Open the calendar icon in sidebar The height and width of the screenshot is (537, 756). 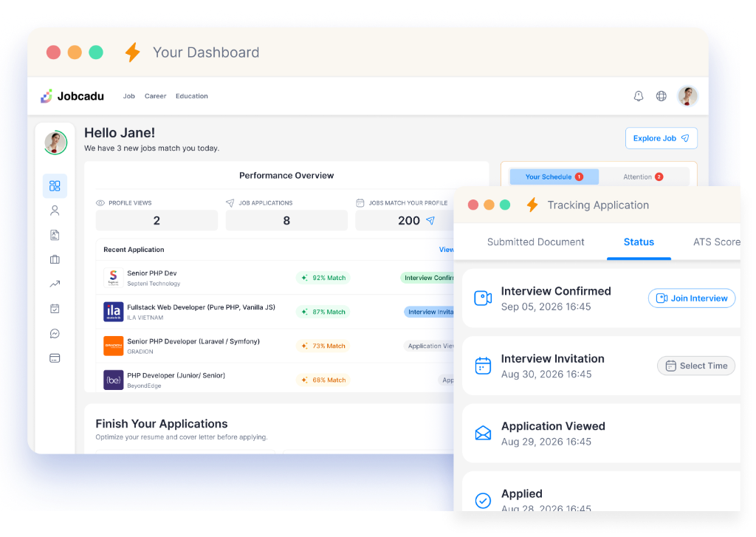55,309
